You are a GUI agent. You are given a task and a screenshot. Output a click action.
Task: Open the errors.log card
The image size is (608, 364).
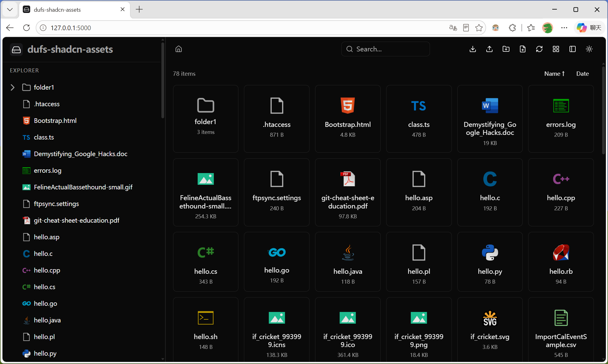(561, 119)
